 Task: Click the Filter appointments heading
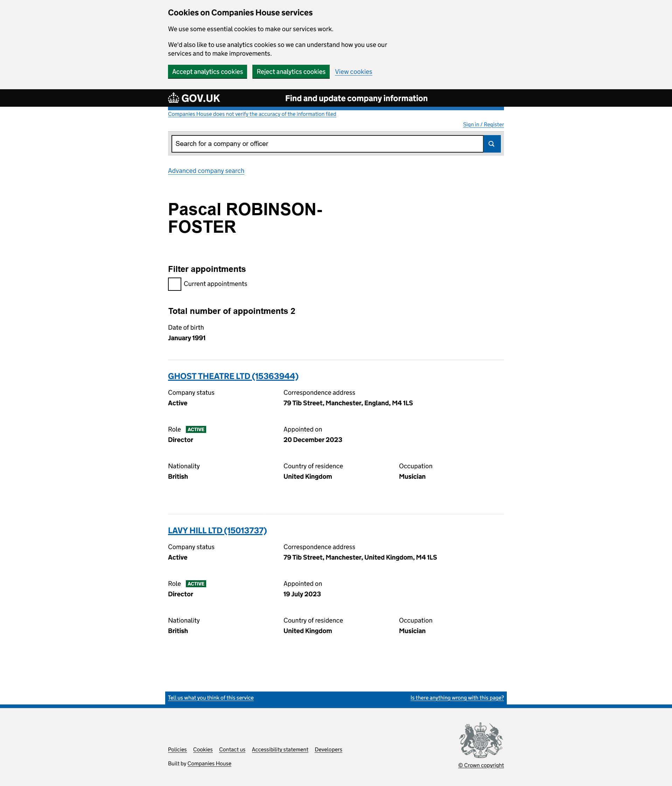tap(207, 269)
